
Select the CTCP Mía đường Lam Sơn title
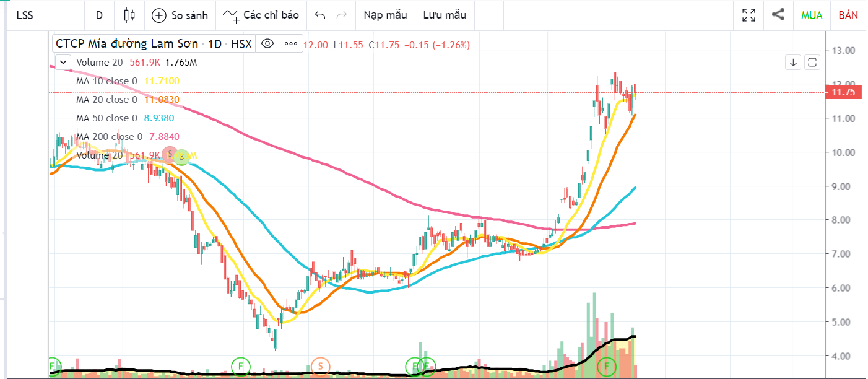(x=127, y=43)
